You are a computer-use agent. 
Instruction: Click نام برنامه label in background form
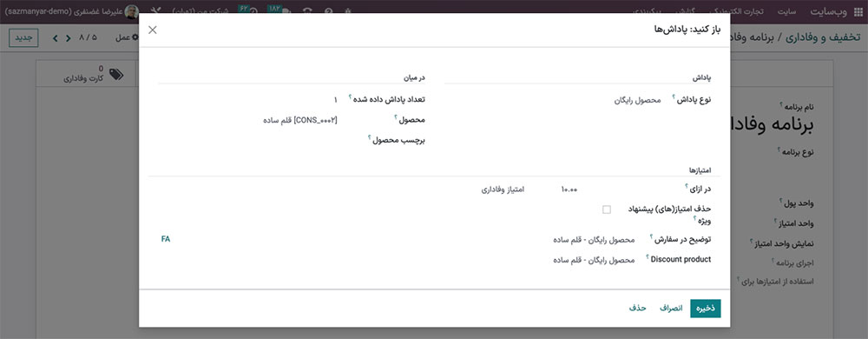[799, 106]
